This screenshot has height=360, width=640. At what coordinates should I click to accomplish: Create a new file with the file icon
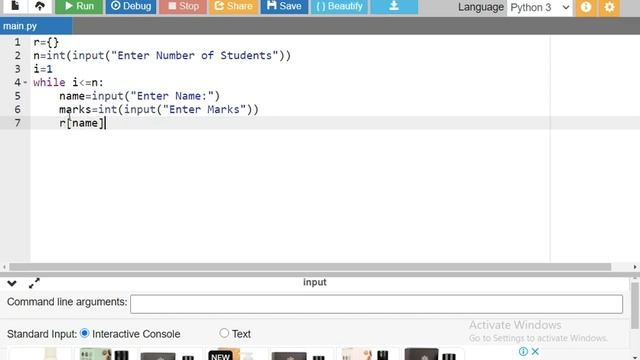point(15,6)
